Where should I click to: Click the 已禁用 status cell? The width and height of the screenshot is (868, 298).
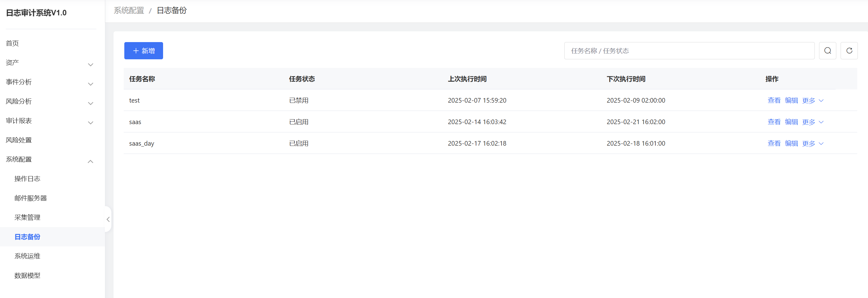(299, 100)
